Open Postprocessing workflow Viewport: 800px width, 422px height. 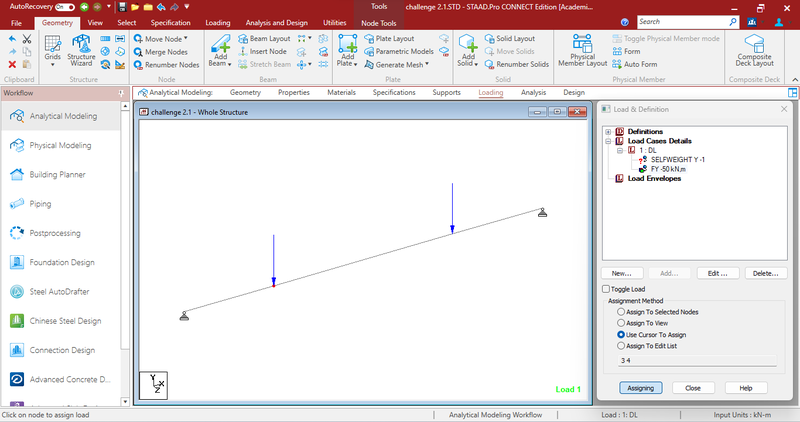tap(61, 233)
